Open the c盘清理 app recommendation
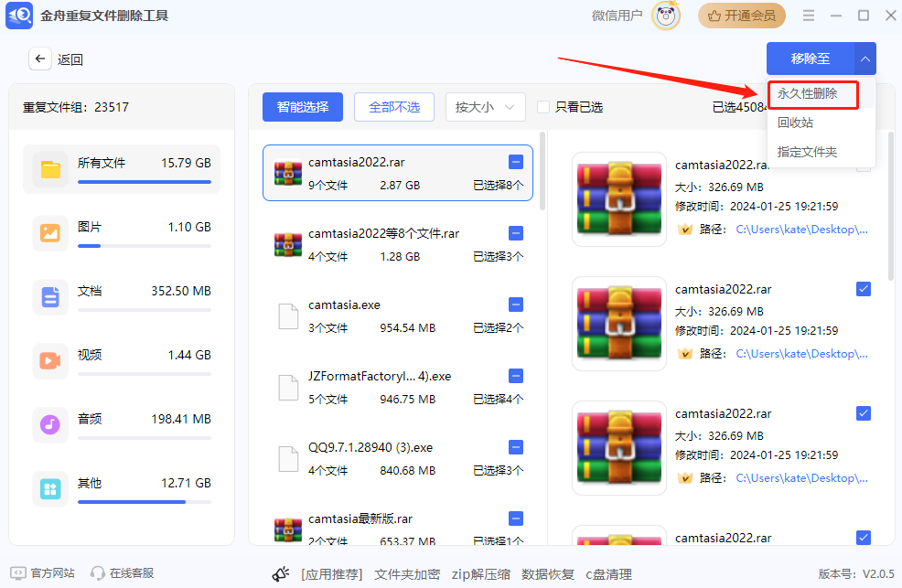This screenshot has height=588, width=902. [608, 574]
